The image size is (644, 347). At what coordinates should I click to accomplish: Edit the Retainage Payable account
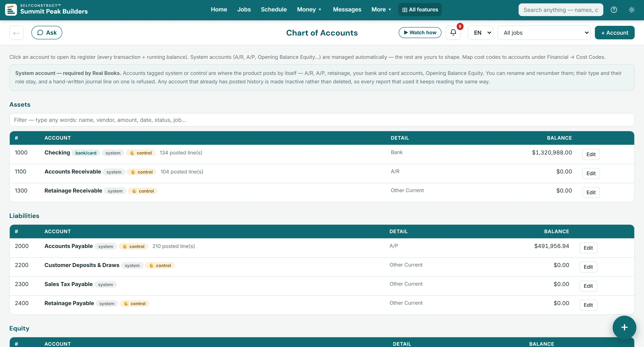(588, 305)
